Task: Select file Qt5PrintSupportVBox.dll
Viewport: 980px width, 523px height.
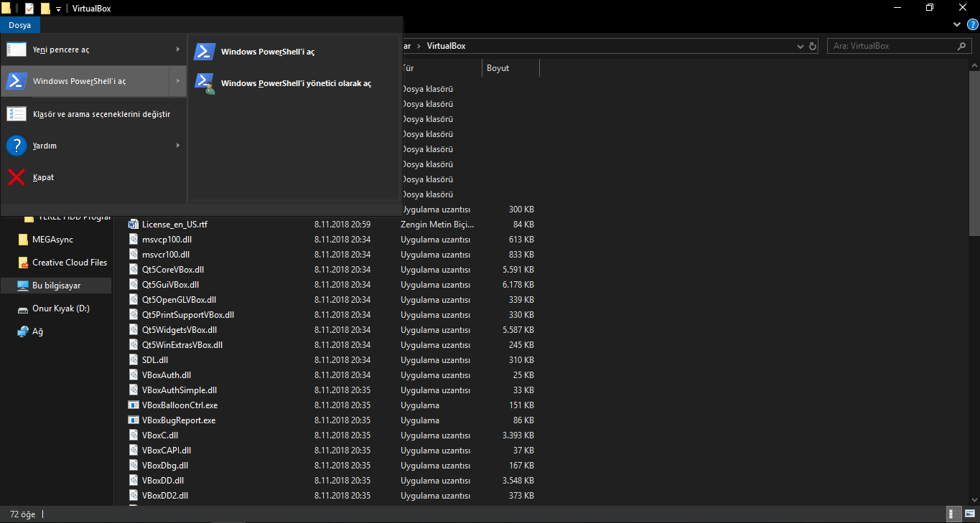Action: tap(188, 315)
